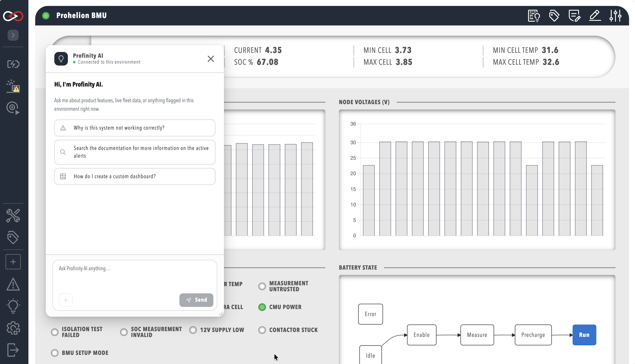Open the target playback sidebar icon
Screen dimensions: 635x364
click(x=13, y=108)
